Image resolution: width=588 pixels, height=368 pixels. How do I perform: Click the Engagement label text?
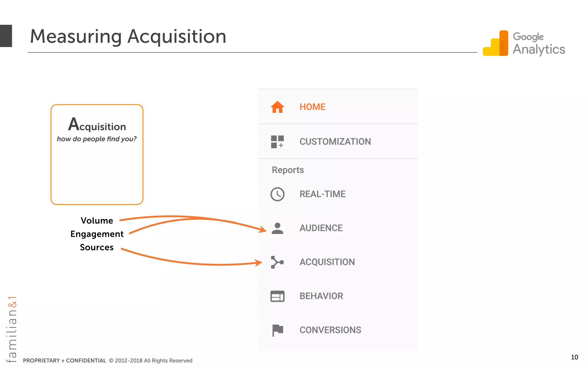click(x=97, y=234)
